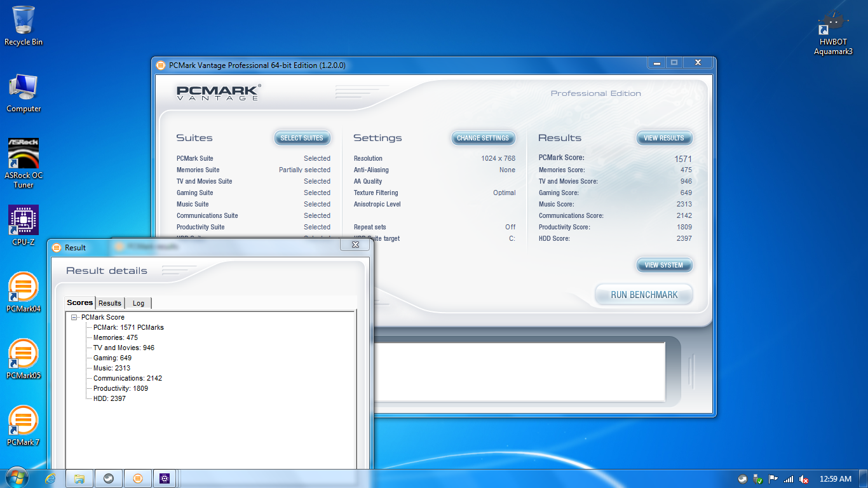Click the Safely Remove Hardware tray icon
The width and height of the screenshot is (868, 488).
tap(758, 479)
